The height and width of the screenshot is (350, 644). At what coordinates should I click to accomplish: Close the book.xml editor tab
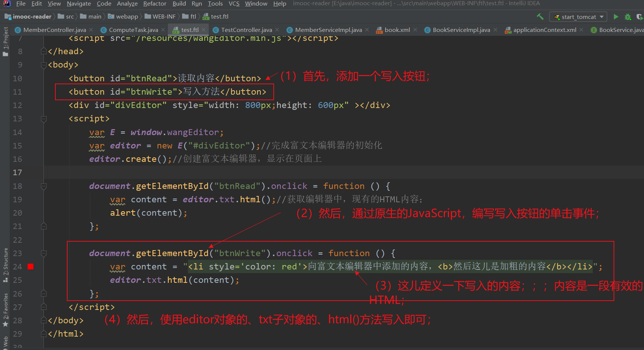(415, 30)
